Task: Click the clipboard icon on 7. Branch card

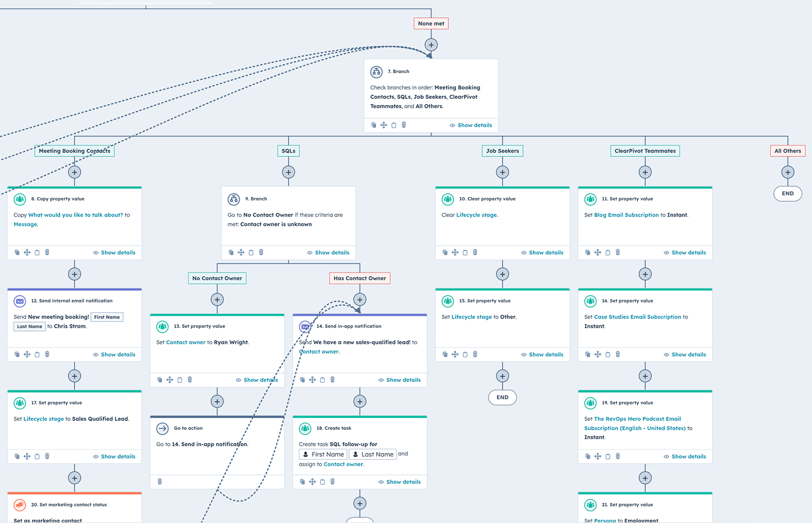Action: (x=394, y=125)
